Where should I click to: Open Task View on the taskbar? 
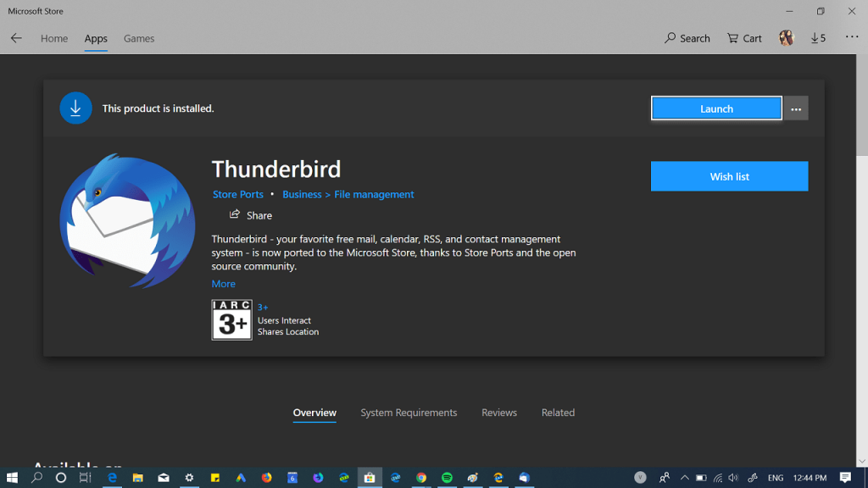85,478
